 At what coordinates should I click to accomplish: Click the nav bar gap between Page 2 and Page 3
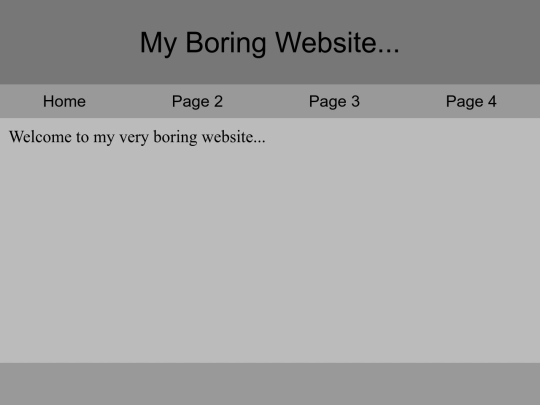(x=266, y=101)
